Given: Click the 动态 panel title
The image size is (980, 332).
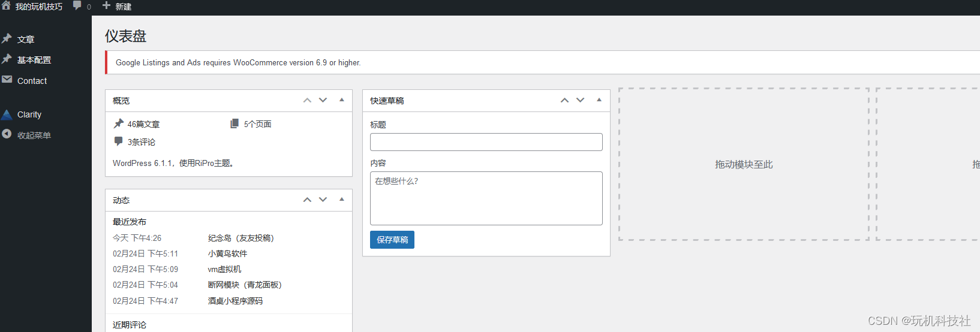Looking at the screenshot, I should [121, 200].
